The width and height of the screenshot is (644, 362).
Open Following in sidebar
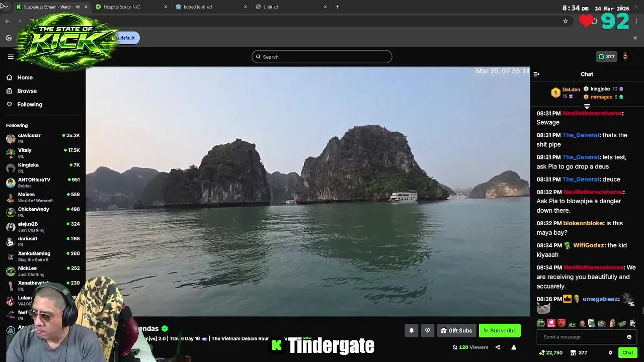24,105
